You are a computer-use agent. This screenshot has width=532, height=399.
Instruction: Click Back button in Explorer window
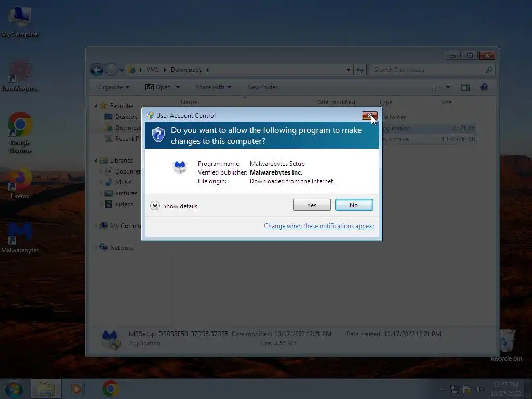click(97, 70)
